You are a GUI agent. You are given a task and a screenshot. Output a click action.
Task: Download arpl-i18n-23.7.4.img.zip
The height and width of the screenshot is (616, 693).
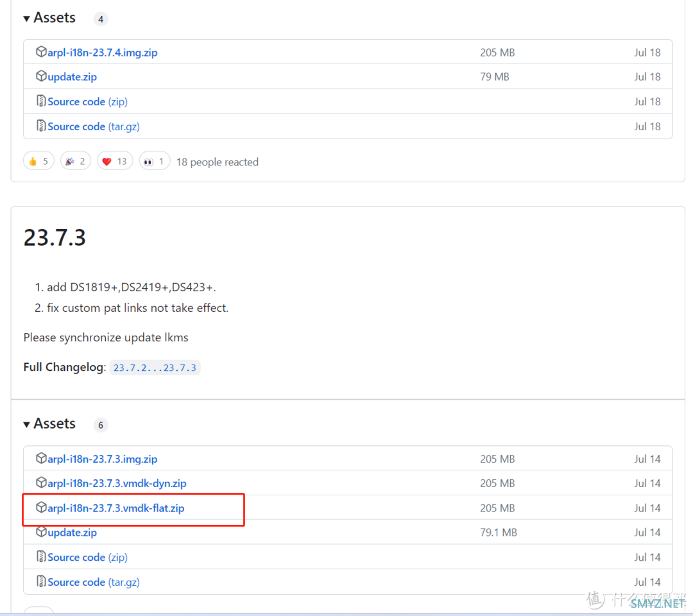(103, 53)
